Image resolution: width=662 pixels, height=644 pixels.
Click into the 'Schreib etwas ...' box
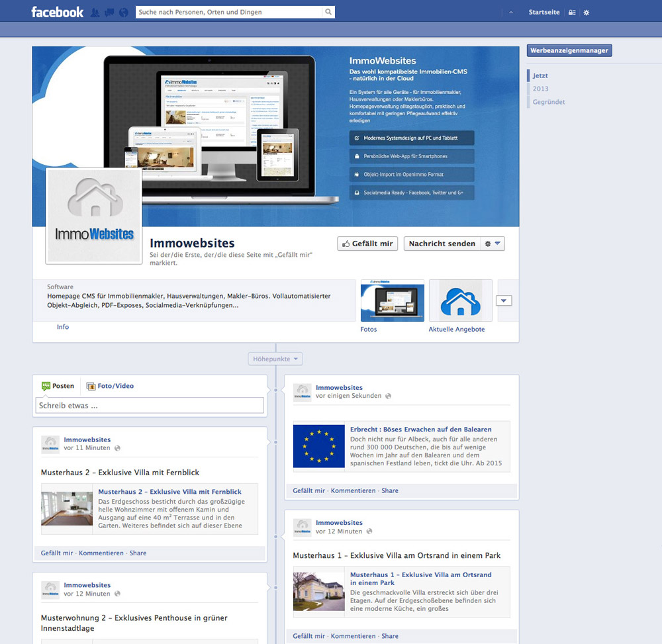[150, 405]
